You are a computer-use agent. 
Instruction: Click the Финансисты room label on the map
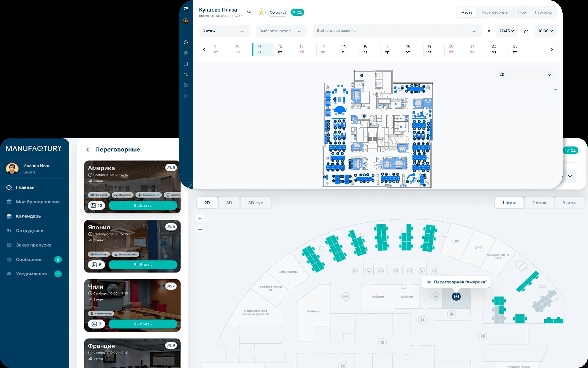tap(288, 272)
